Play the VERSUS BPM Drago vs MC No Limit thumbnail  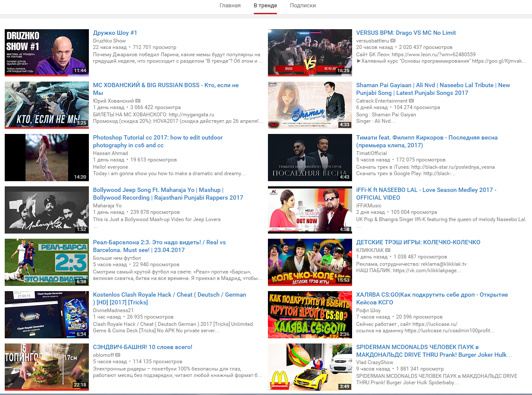[310, 52]
